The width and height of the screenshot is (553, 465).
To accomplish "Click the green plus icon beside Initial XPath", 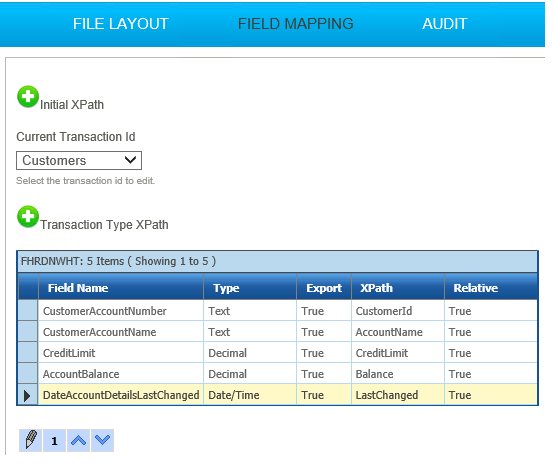I will (28, 96).
